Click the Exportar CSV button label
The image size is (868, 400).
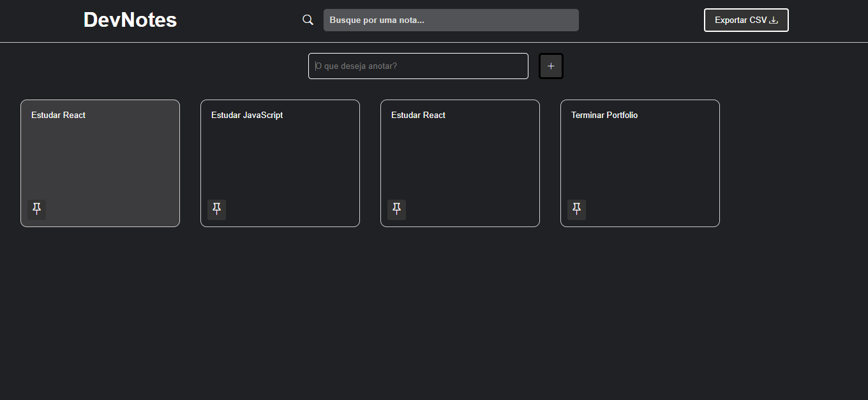tap(740, 20)
